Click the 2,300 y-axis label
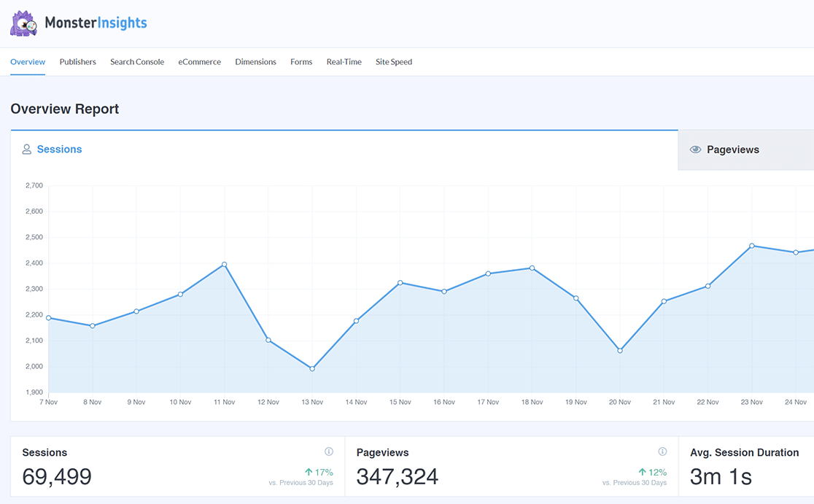The image size is (814, 504). 34,289
